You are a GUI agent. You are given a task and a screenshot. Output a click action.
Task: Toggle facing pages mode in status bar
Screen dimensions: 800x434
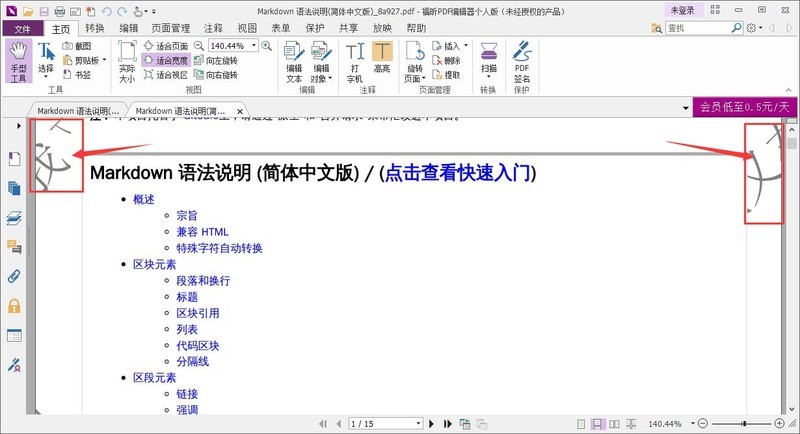click(x=614, y=424)
